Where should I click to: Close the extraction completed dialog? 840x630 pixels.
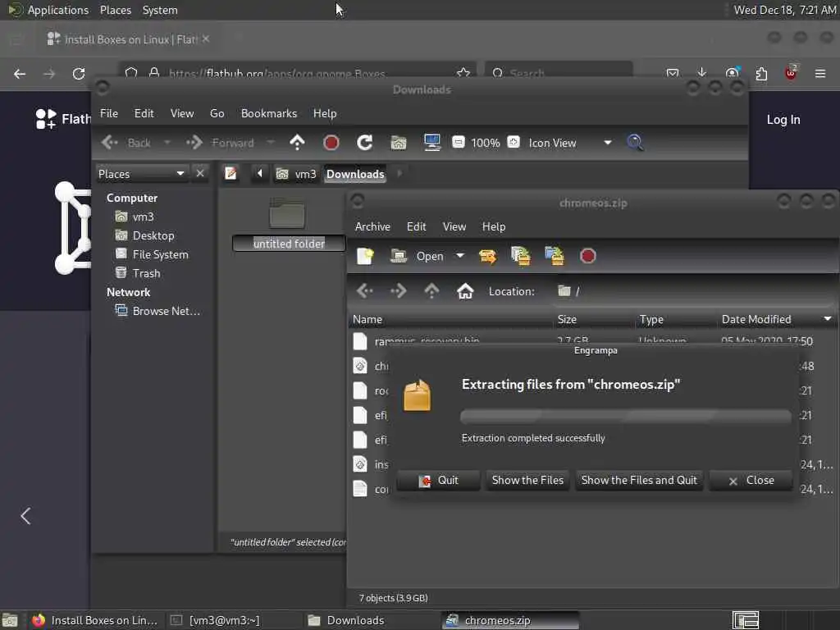(751, 481)
